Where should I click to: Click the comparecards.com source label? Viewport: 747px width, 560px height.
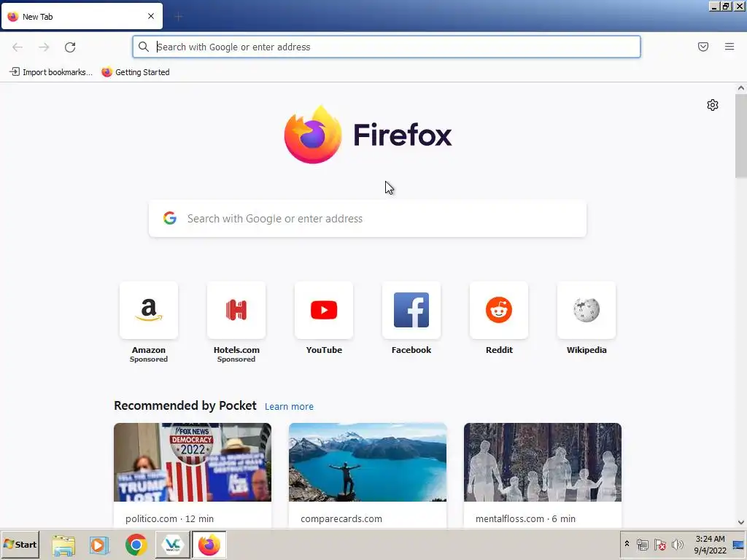click(341, 518)
